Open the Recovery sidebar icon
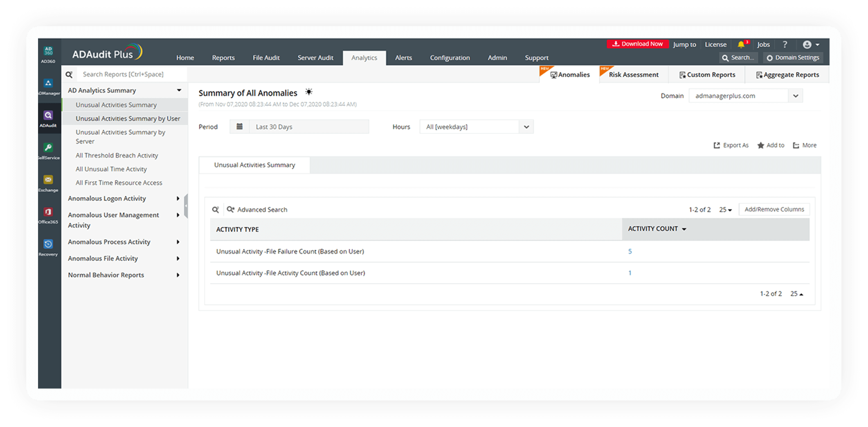Screen dimensions: 868x427 (48, 248)
